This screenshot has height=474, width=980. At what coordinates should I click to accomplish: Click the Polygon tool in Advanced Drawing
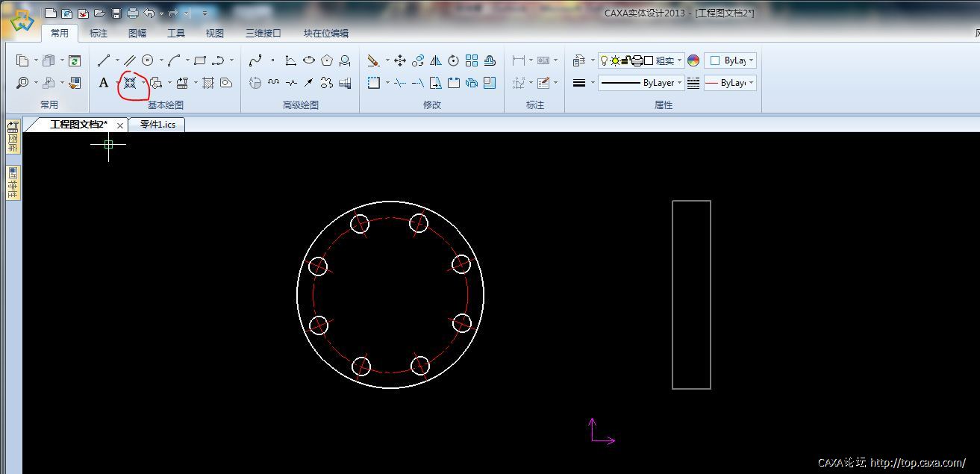[327, 60]
